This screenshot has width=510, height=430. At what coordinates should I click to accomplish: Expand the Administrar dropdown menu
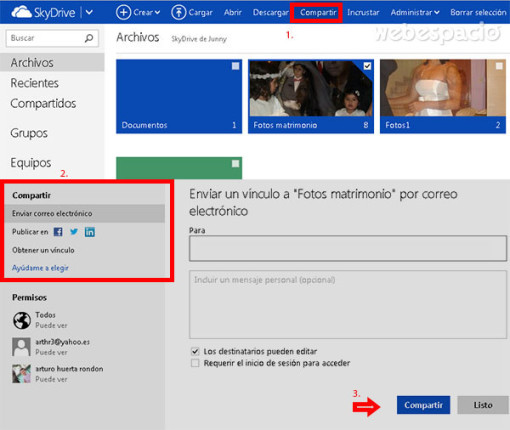tap(415, 13)
